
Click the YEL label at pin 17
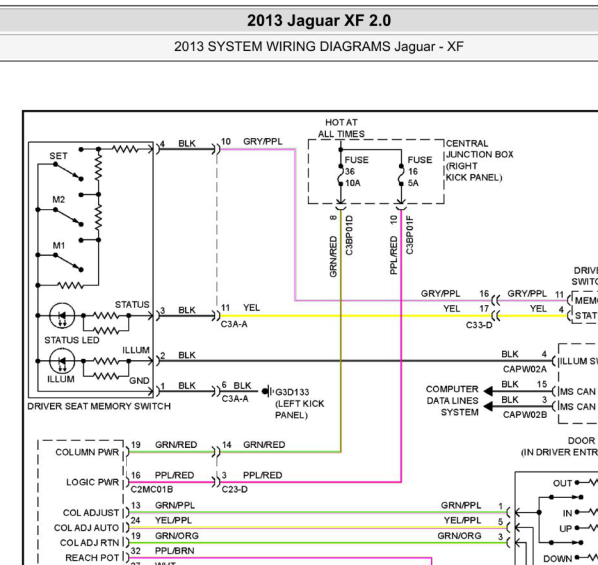pos(452,308)
